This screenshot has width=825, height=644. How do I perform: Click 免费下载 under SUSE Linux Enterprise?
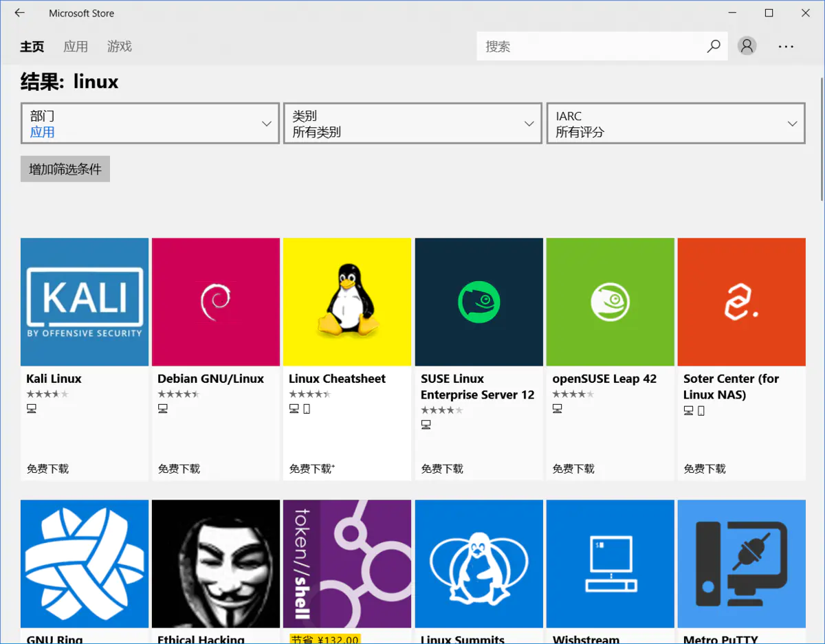(x=443, y=469)
